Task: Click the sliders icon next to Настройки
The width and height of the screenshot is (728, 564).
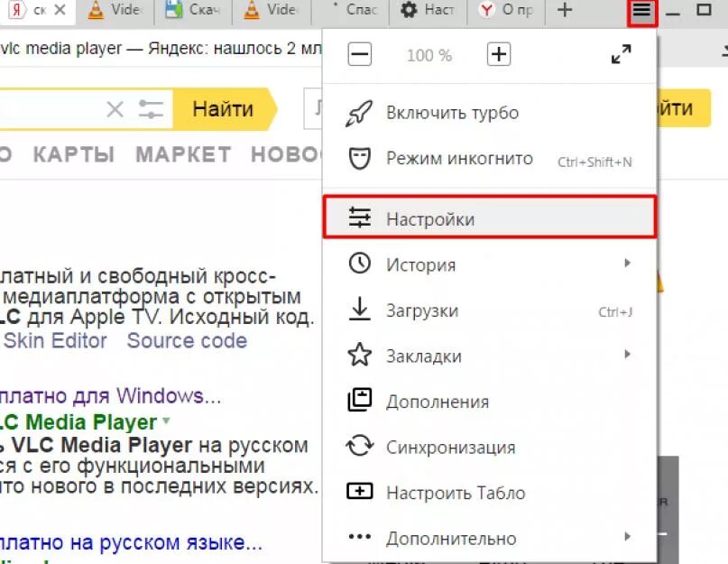Action: [360, 217]
